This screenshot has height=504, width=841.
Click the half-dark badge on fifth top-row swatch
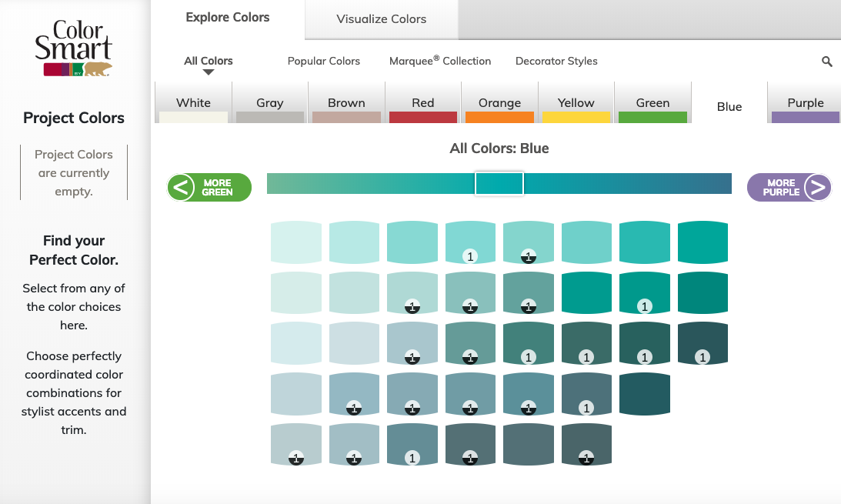click(529, 256)
